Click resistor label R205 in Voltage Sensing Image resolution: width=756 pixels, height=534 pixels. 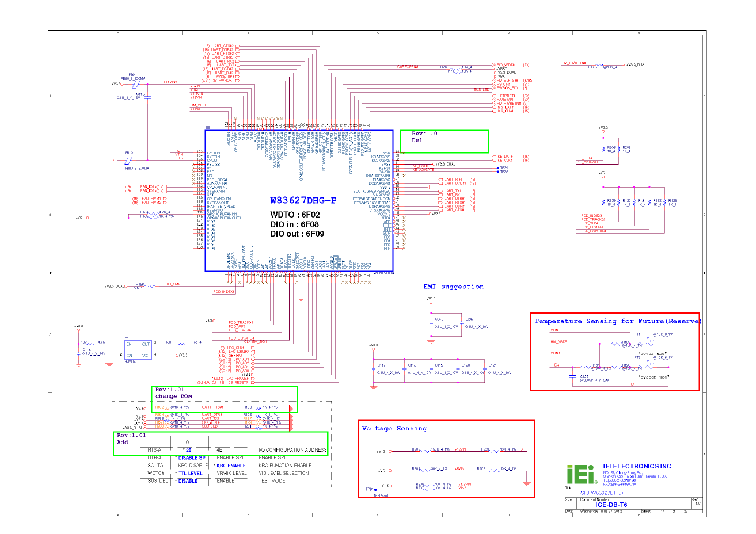coord(481,468)
